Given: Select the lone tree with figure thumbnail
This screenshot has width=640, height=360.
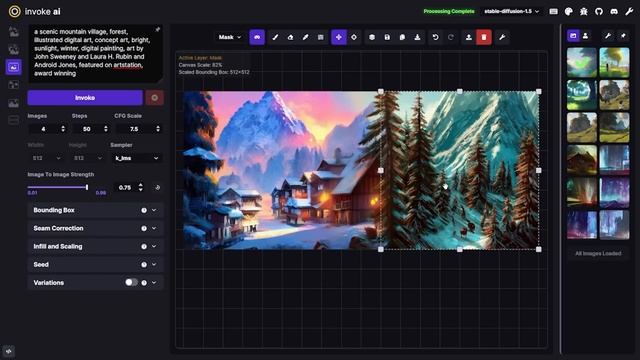Looking at the screenshot, I should click(x=614, y=62).
